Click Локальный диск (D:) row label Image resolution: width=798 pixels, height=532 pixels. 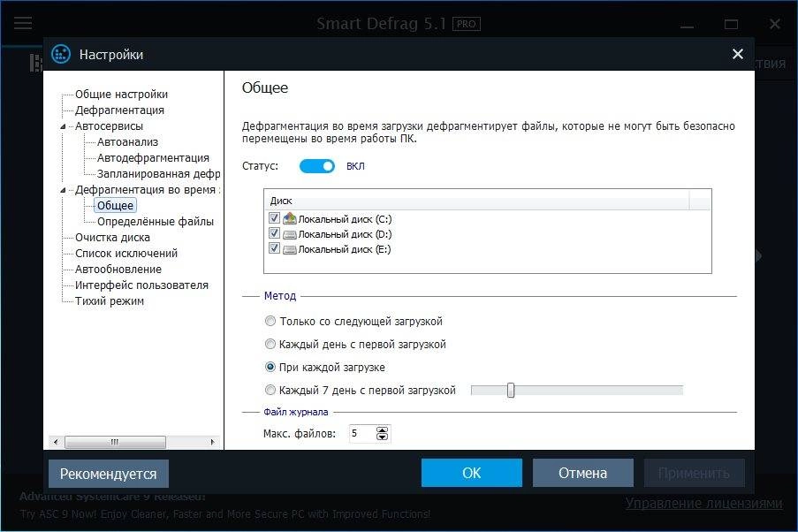click(345, 234)
